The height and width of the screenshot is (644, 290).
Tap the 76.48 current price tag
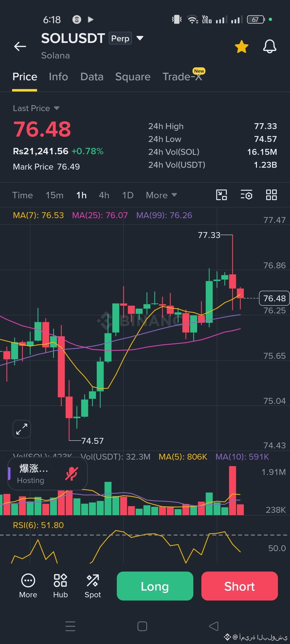click(x=274, y=298)
